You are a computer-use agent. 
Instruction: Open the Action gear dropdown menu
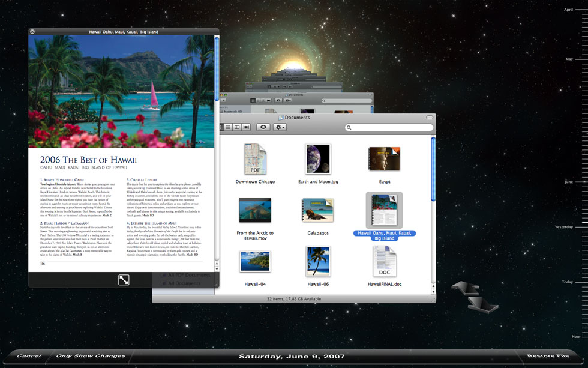tap(280, 127)
